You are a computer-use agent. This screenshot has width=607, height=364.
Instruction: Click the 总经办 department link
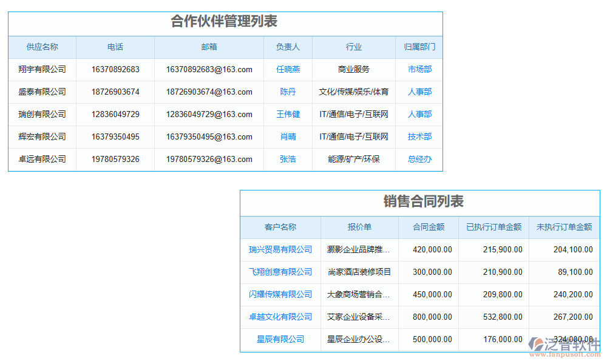point(419,159)
